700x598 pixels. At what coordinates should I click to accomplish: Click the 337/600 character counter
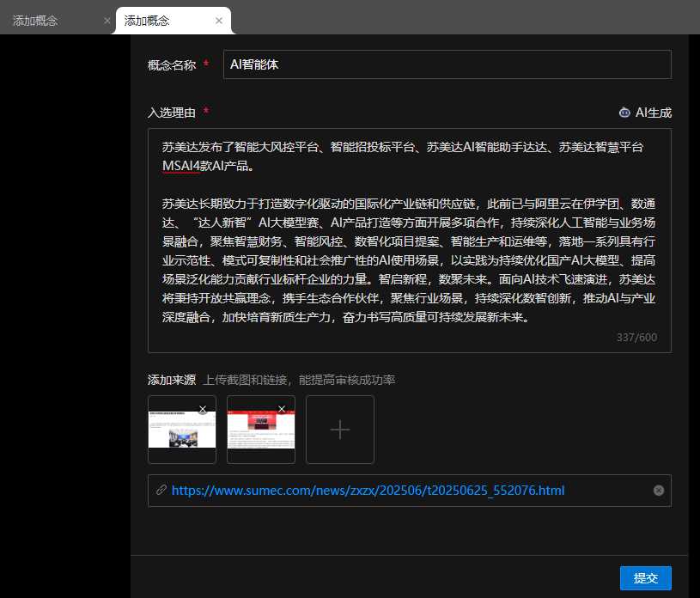click(x=636, y=337)
